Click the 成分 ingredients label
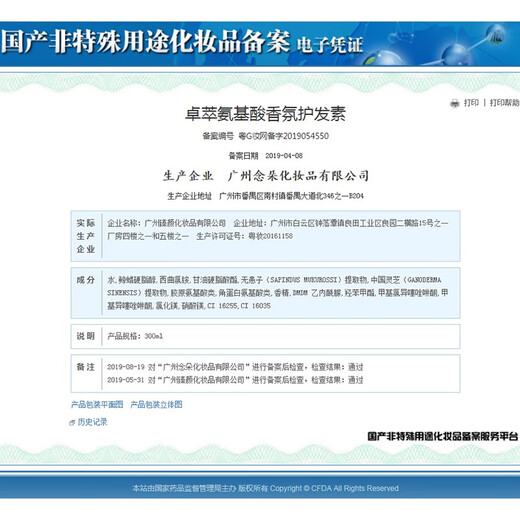Image resolution: width=520 pixels, height=520 pixels. pyautogui.click(x=86, y=280)
